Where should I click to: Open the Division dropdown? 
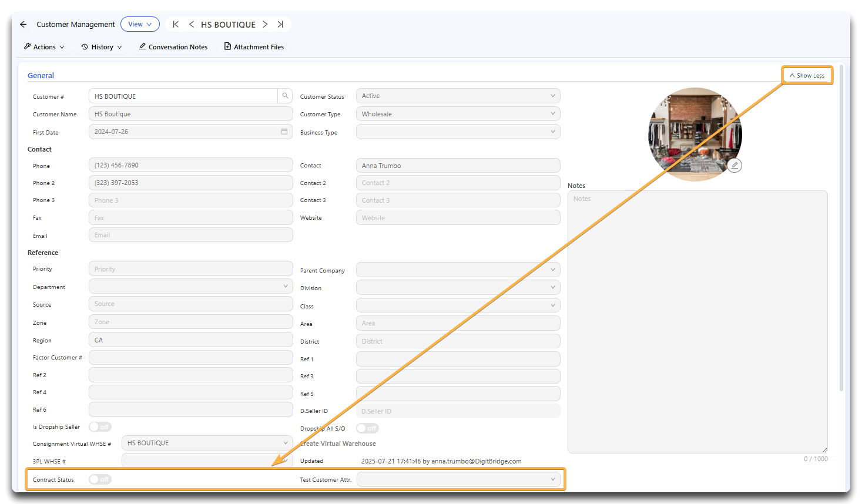coord(458,287)
